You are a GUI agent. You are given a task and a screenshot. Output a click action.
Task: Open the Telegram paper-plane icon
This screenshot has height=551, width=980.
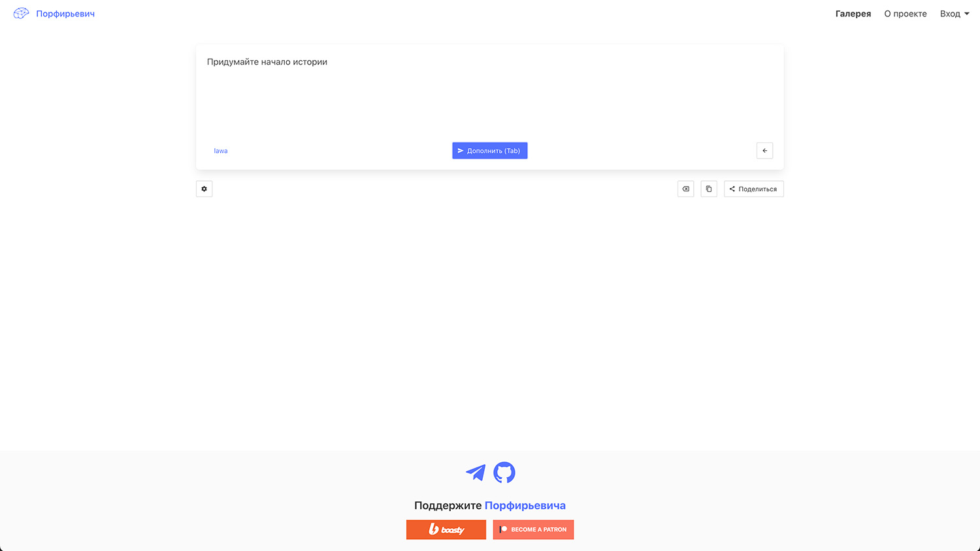(x=476, y=472)
